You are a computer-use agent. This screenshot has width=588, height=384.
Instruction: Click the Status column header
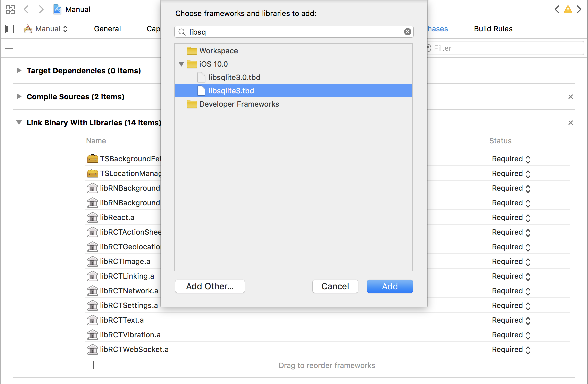coord(500,141)
